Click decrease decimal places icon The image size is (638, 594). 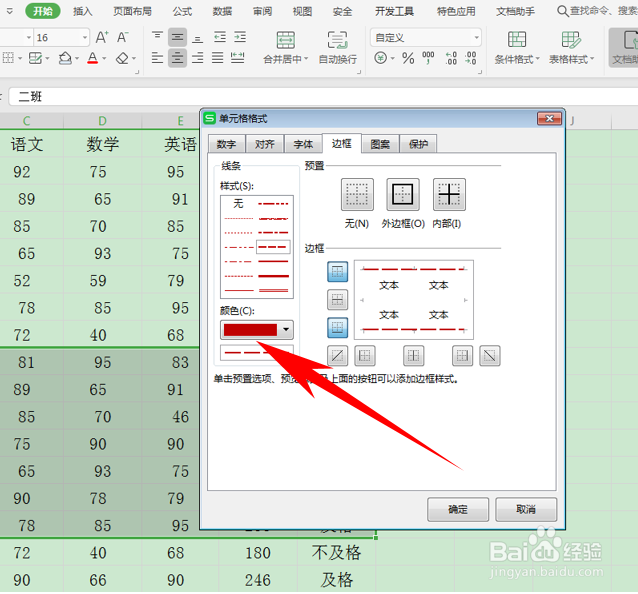(470, 58)
